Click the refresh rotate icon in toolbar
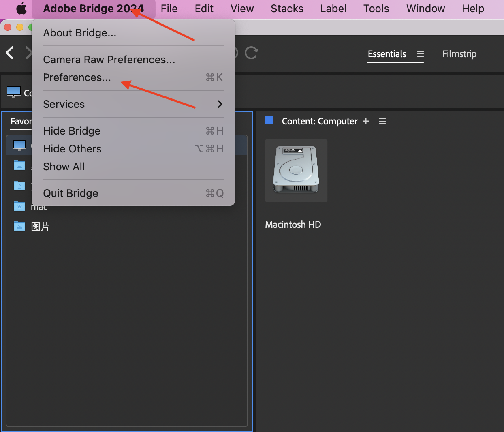The height and width of the screenshot is (432, 504). 251,53
